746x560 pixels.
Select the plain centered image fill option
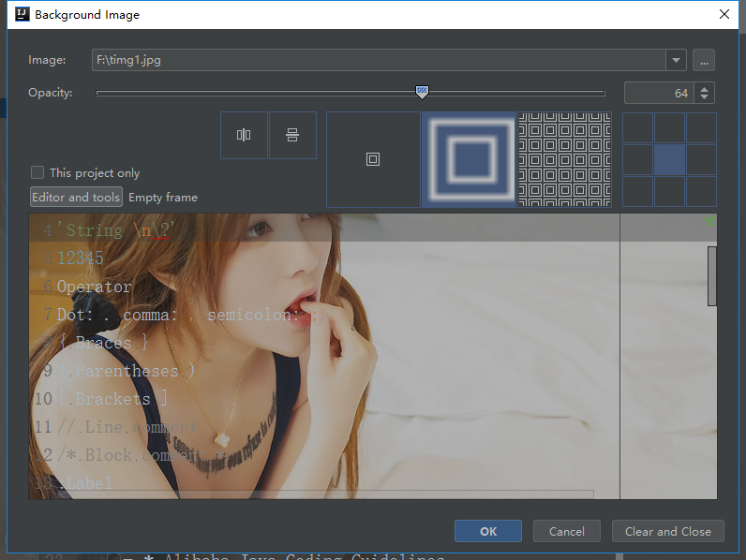pyautogui.click(x=373, y=160)
